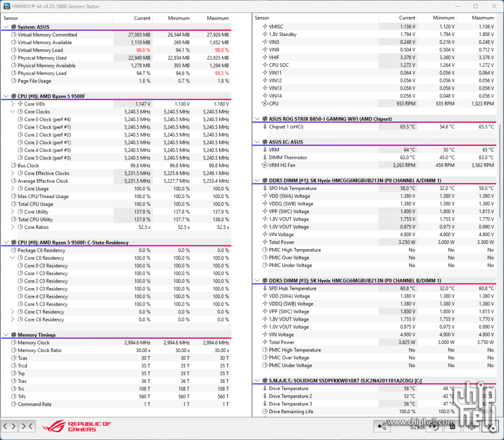Click the Republic of Gamers logo
This screenshot has height=440, width=504.
[77, 426]
